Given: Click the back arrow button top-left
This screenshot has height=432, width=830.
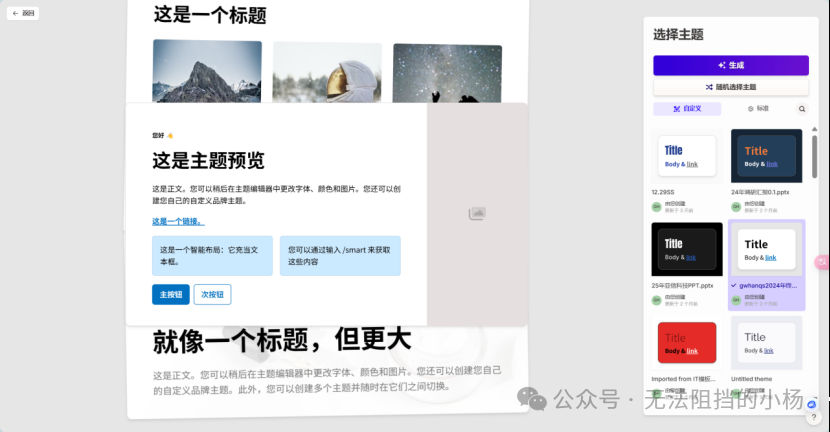Looking at the screenshot, I should click(x=23, y=13).
